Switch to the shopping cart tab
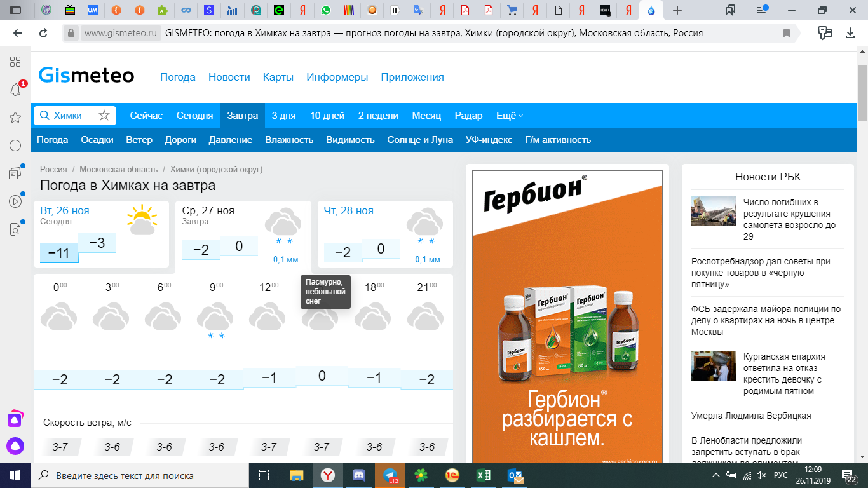 [x=512, y=10]
